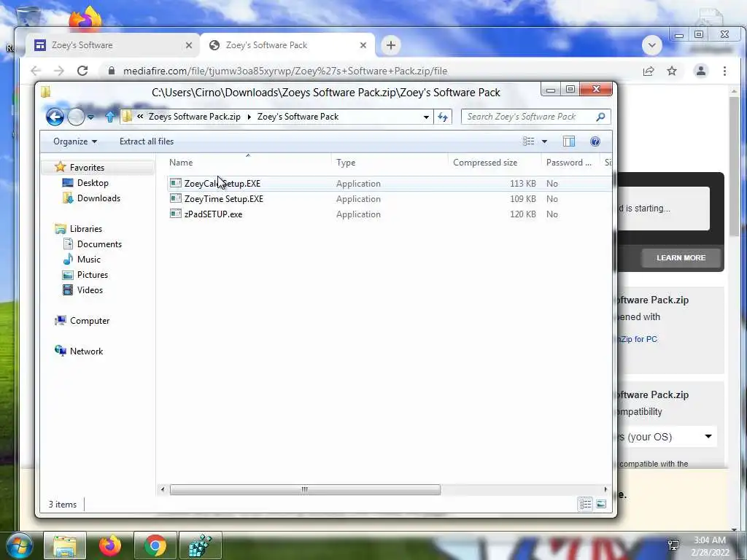Click the blue Up folder arrow
747x560 pixels.
(109, 117)
